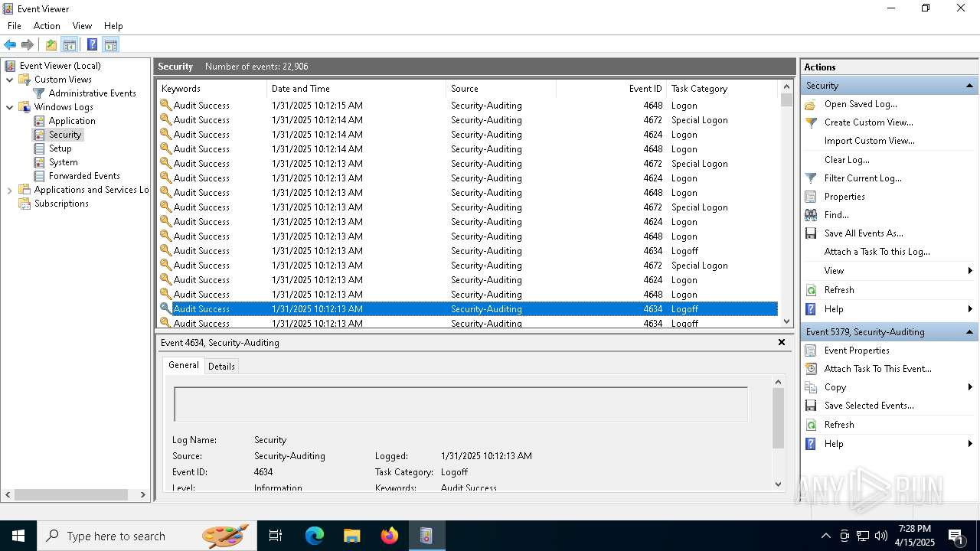This screenshot has width=980, height=551.
Task: Click Attach Task To This Event
Action: (x=878, y=369)
